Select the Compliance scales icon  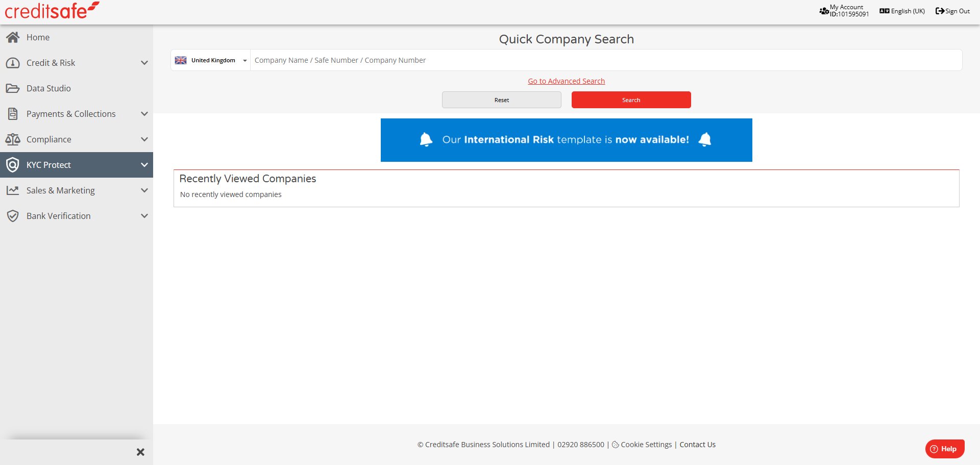pyautogui.click(x=13, y=139)
